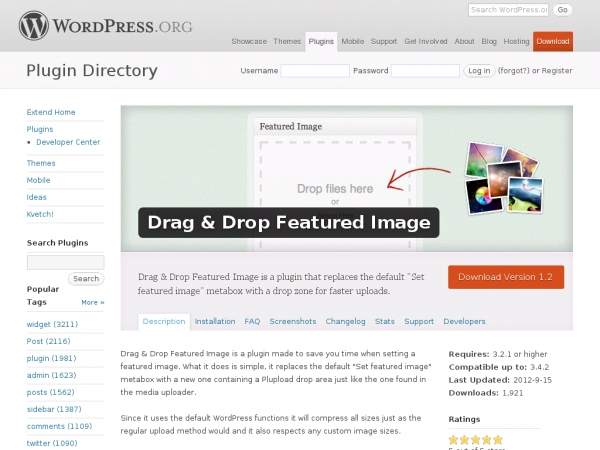Image resolution: width=600 pixels, height=450 pixels.
Task: Open the sidebar (1387) tag
Action: pos(54,409)
